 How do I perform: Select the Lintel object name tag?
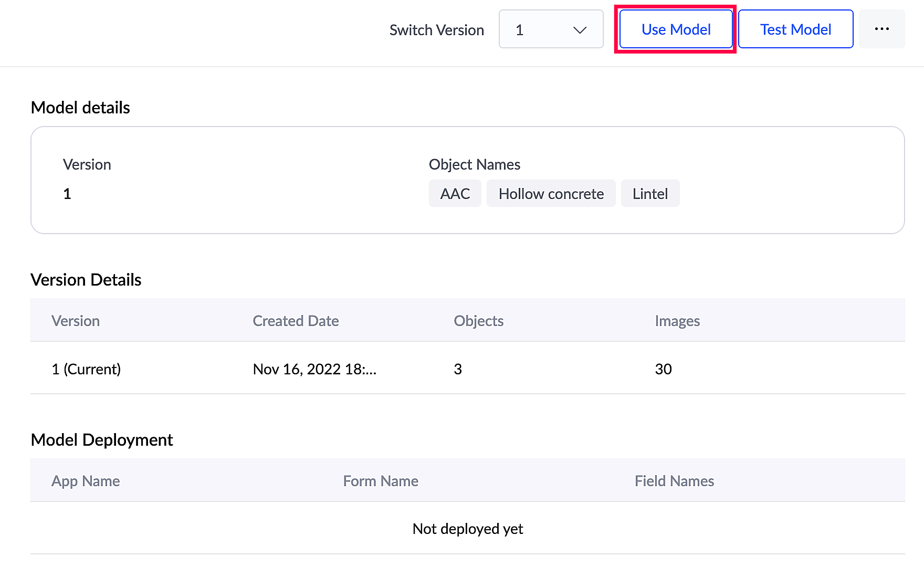coord(650,194)
